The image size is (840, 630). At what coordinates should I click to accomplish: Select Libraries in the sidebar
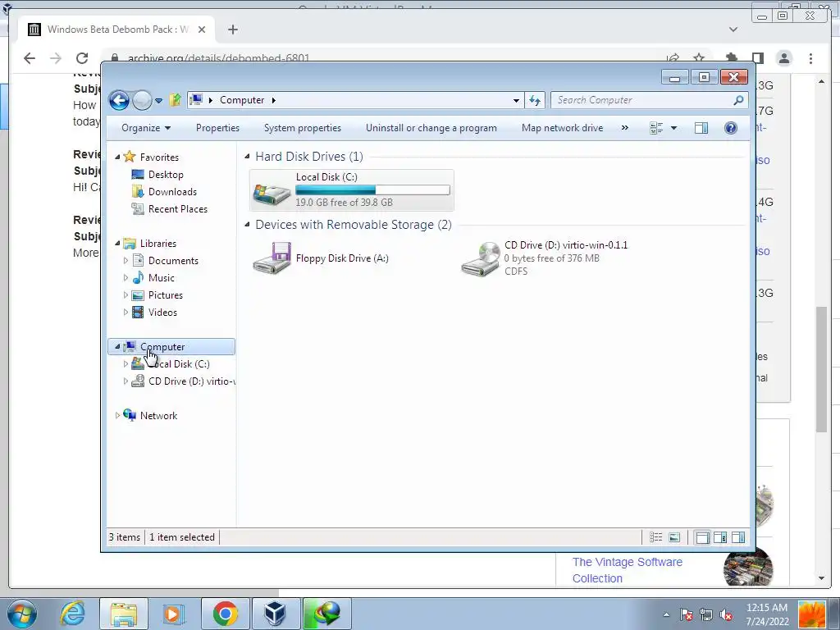pos(158,243)
